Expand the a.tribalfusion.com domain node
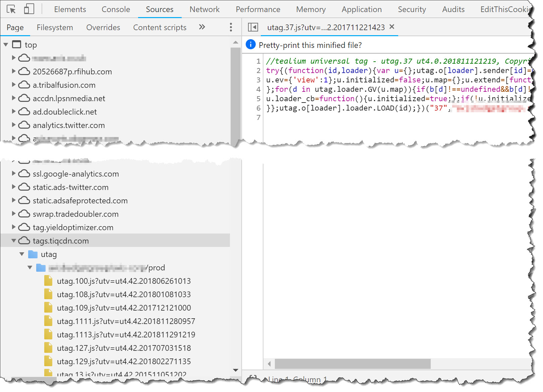Image resolution: width=543 pixels, height=392 pixels. point(14,84)
